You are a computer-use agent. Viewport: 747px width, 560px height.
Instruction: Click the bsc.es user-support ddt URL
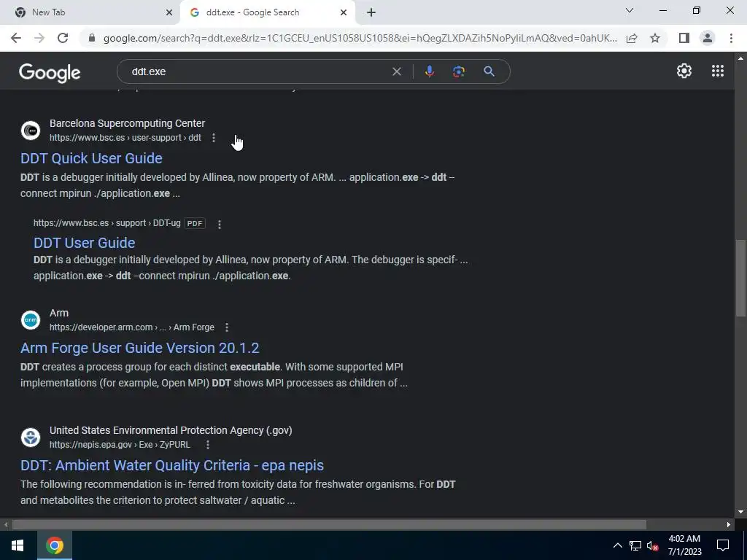[125, 138]
